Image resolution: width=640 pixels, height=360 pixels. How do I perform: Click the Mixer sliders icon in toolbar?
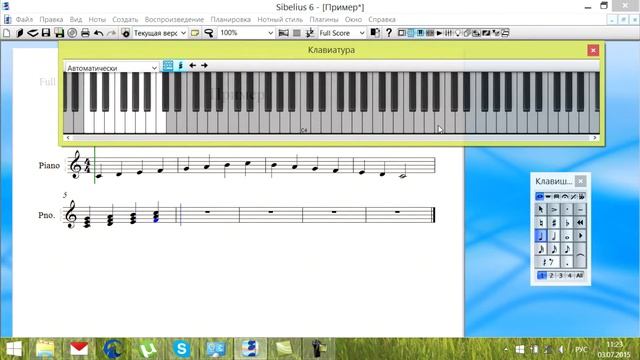[x=448, y=33]
